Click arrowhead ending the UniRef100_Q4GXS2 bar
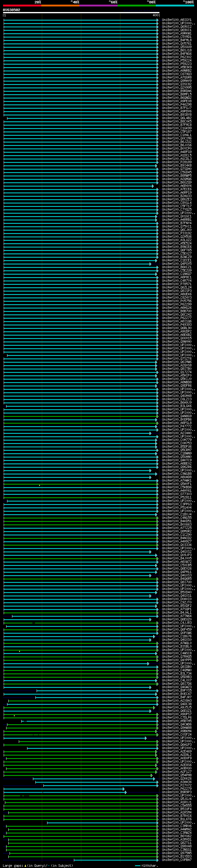Image resolution: width=197 pixels, height=868 pixels. pyautogui.click(x=151, y=552)
